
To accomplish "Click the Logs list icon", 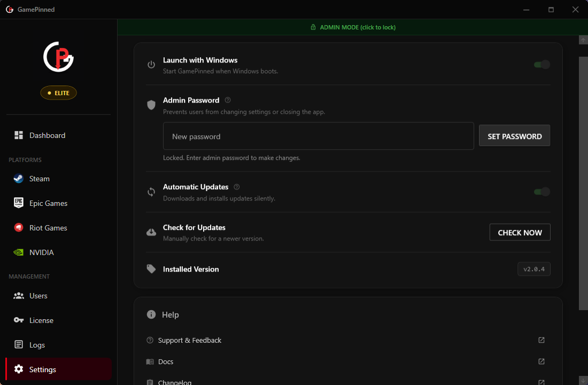I will click(x=18, y=344).
